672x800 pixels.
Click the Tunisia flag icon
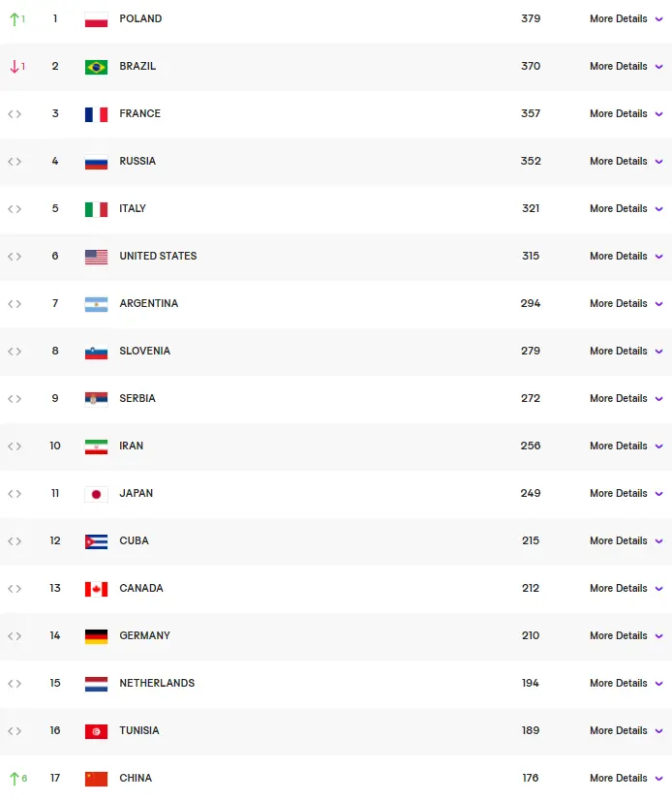[x=96, y=731]
